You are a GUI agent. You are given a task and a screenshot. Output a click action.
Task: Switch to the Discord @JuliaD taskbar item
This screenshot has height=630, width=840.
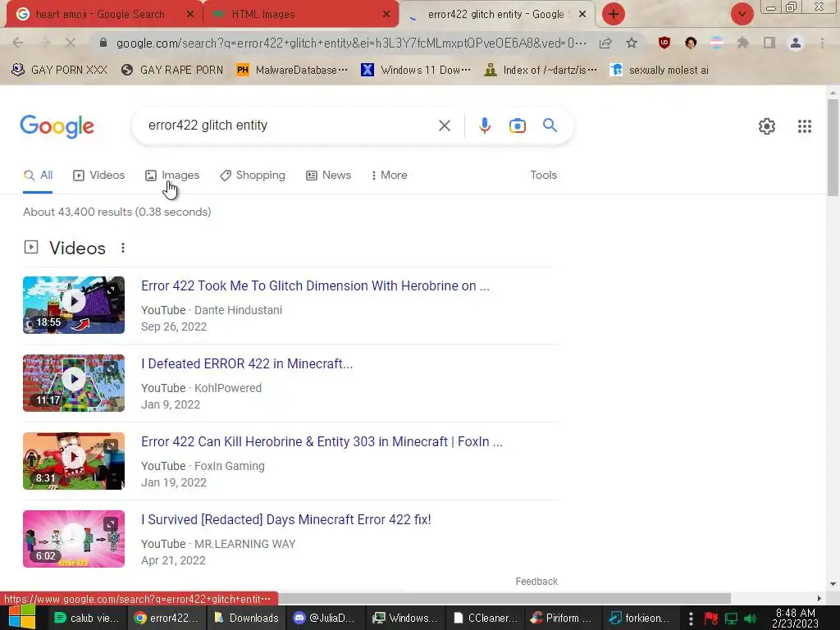[x=325, y=619]
